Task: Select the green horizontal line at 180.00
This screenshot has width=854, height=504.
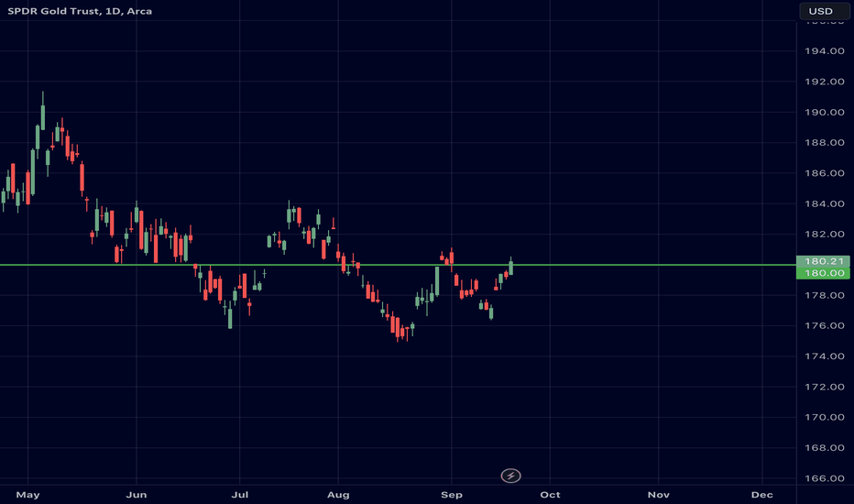Action: [x=398, y=265]
